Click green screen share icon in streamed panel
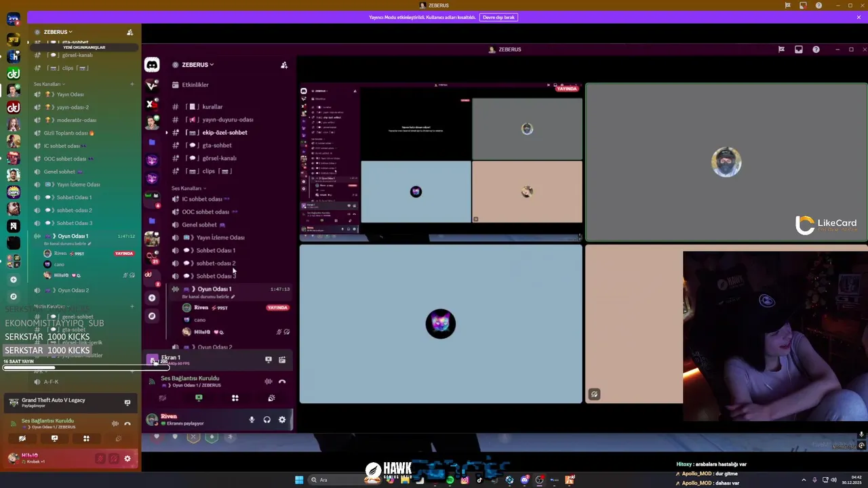 (x=199, y=398)
